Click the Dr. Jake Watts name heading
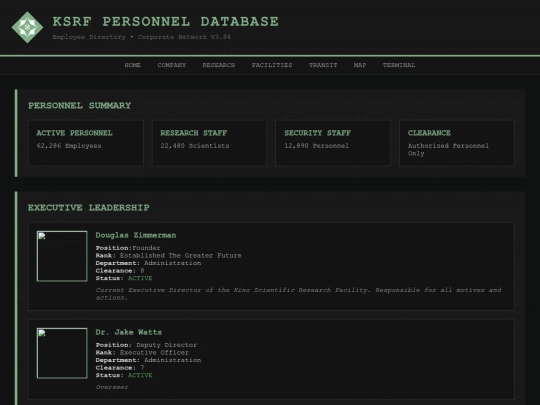Viewport: 540px width, 405px height. [128, 332]
